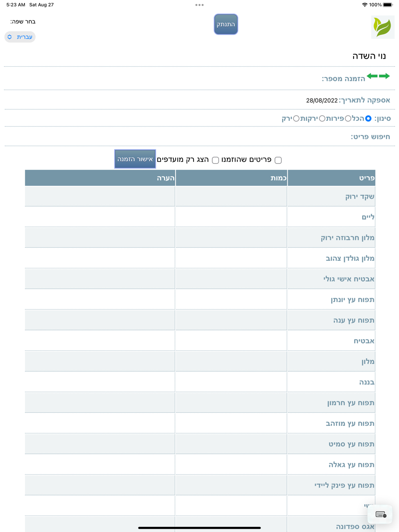Select the ליים item
399x532 pixels.
coord(368,217)
